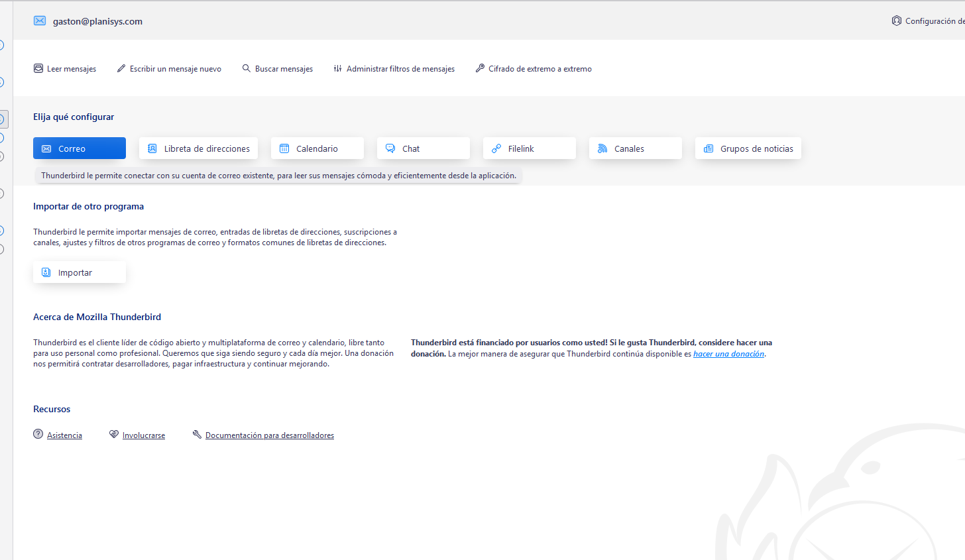Click Grupos de noticias button
Image resolution: width=965 pixels, height=560 pixels.
coord(748,148)
